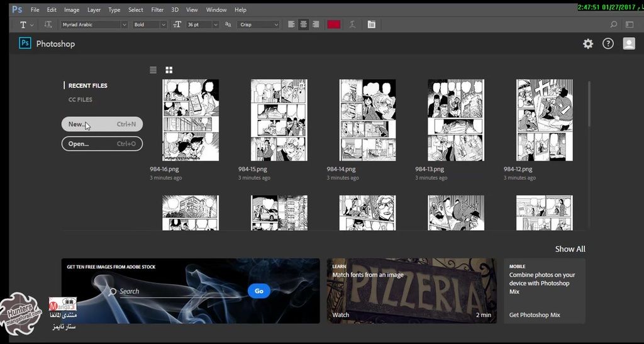
Task: Toggle text orientation icon
Action: tap(48, 25)
